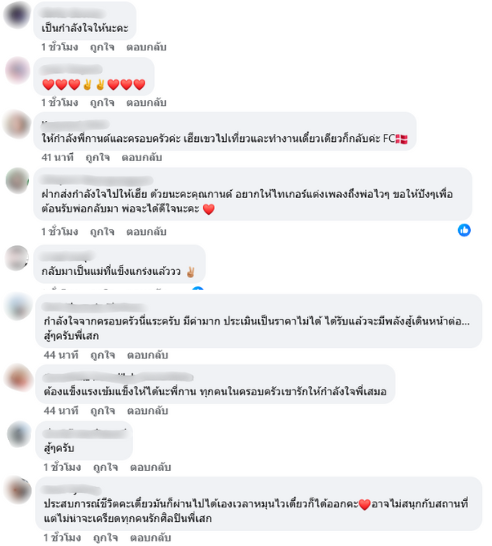Like the 41-minute-old FC comment
The image size is (492, 546).
click(x=97, y=157)
